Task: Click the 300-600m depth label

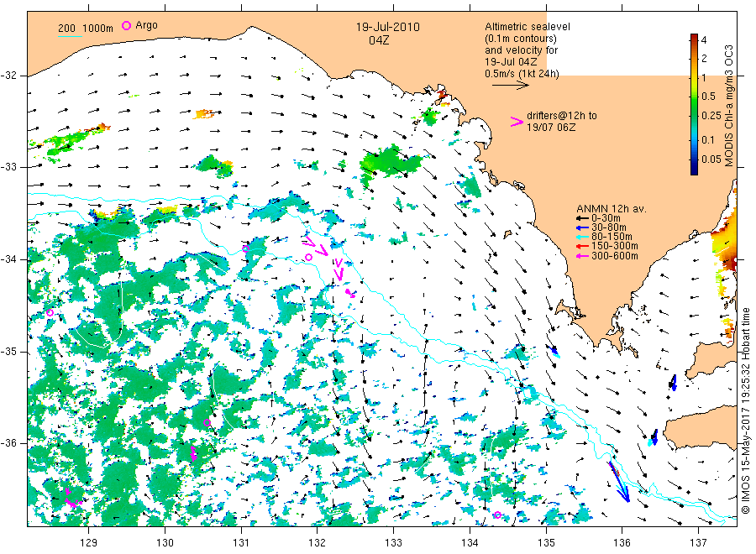Action: (614, 256)
